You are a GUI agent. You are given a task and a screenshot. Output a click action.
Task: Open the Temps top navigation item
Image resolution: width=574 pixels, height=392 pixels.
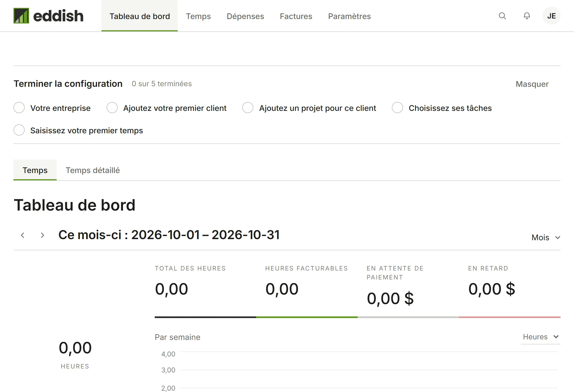point(198,16)
